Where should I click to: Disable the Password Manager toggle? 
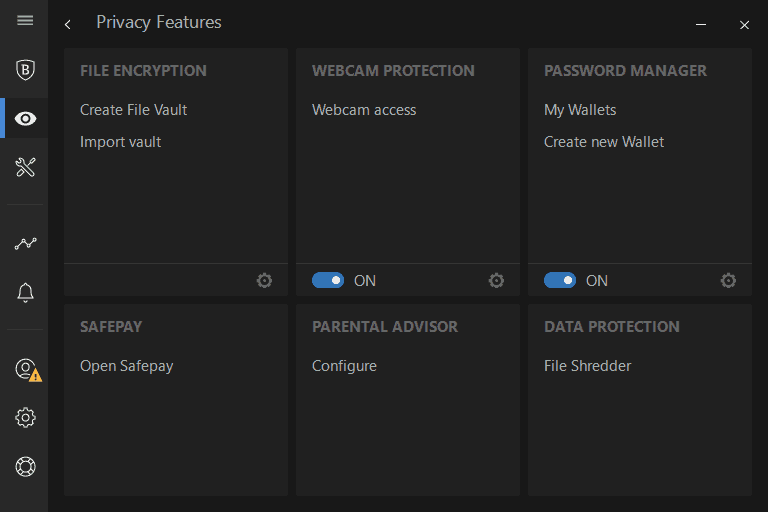coord(560,281)
